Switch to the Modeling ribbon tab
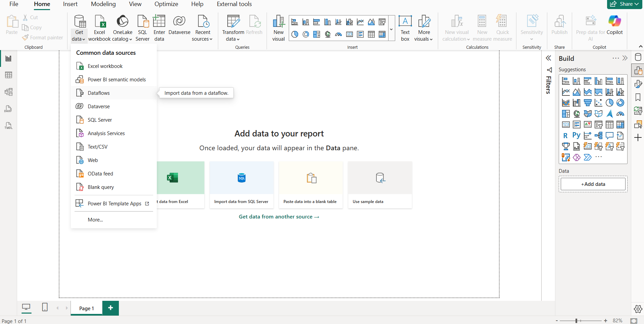644x324 pixels. [103, 4]
